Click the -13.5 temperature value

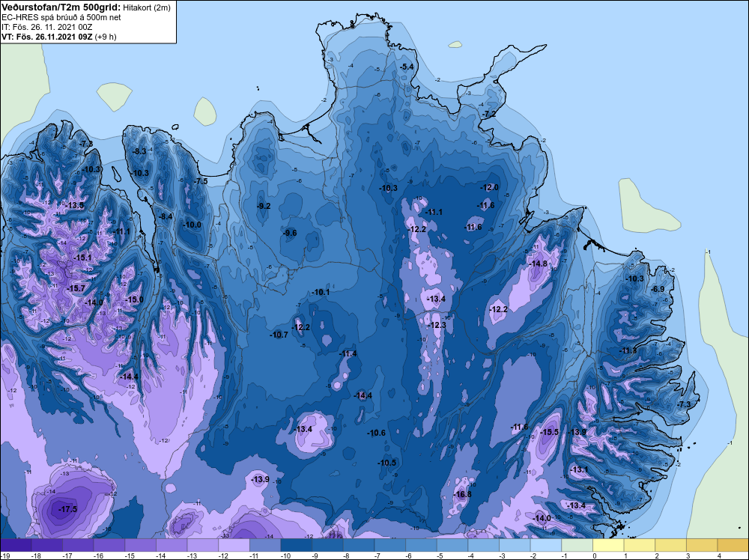[74, 205]
